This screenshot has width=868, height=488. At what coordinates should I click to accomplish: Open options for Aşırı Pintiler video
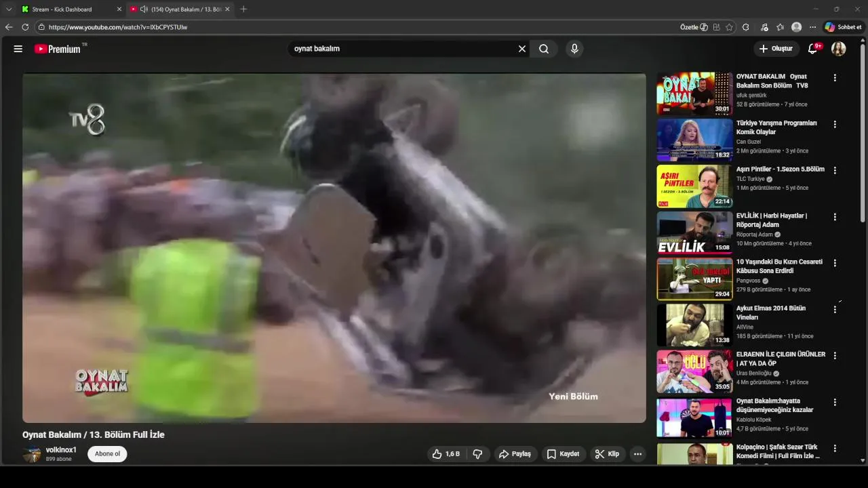pyautogui.click(x=835, y=171)
